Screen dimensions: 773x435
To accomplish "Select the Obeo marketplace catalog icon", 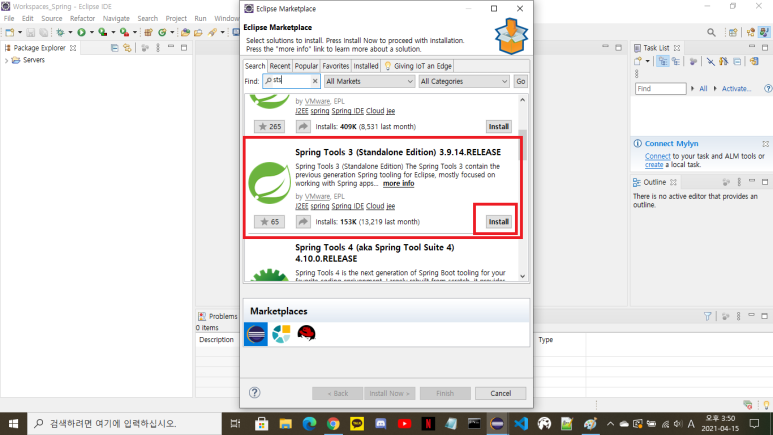I will coord(281,334).
